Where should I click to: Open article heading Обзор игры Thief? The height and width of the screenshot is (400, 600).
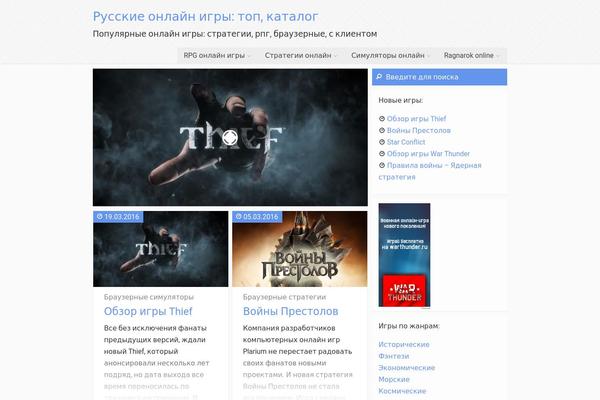click(x=148, y=311)
